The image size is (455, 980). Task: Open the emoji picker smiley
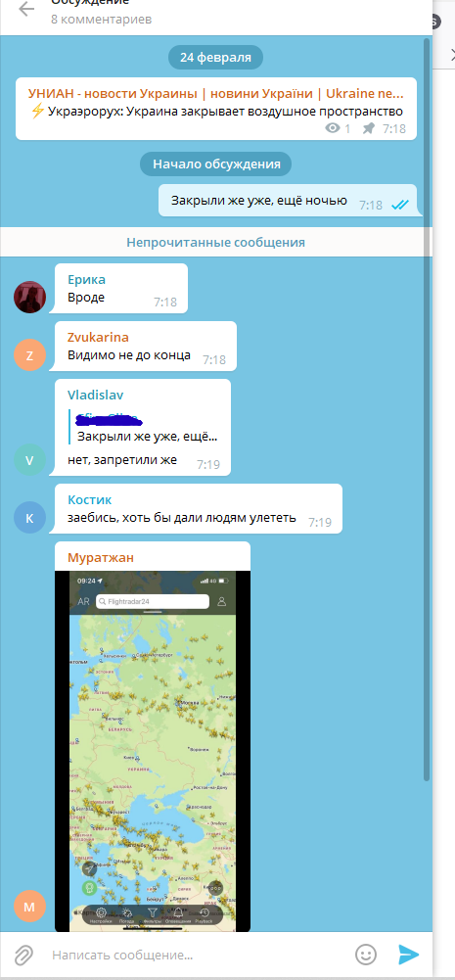tap(366, 955)
